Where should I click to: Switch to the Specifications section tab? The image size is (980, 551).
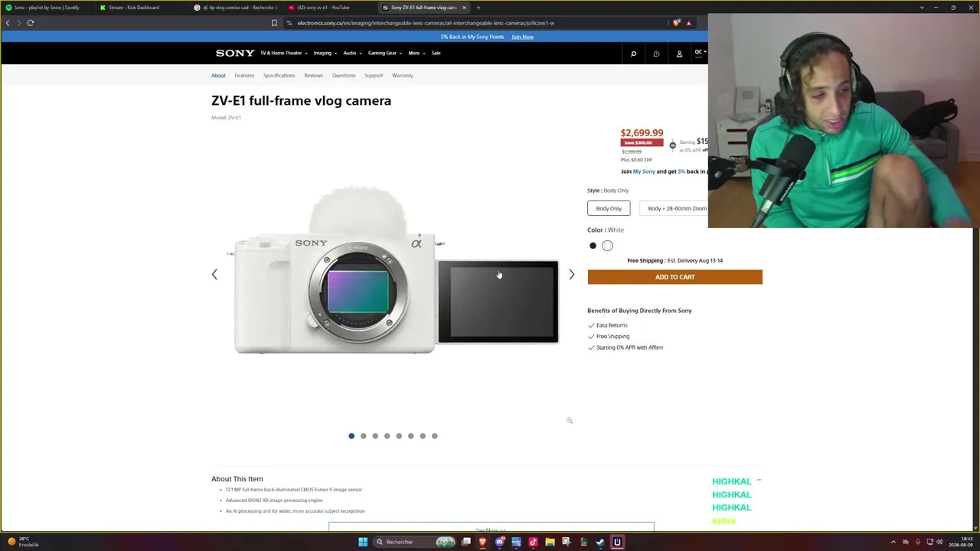pos(279,75)
